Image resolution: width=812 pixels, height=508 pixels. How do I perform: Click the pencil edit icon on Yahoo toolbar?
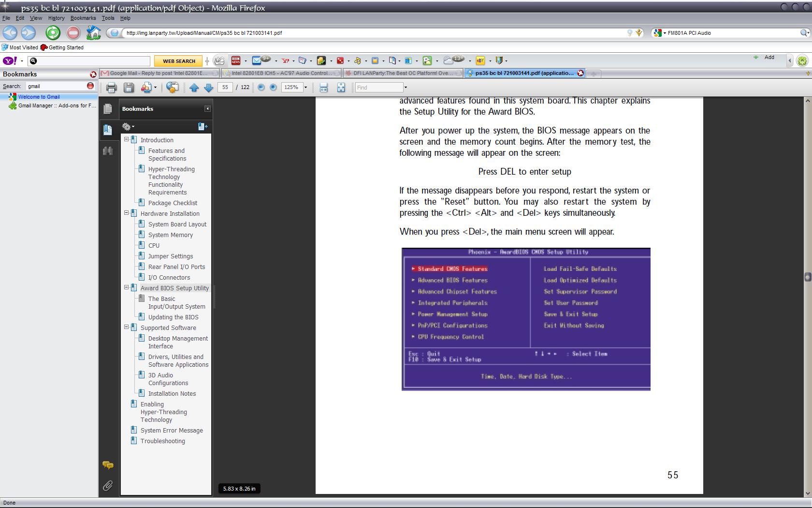[219, 60]
